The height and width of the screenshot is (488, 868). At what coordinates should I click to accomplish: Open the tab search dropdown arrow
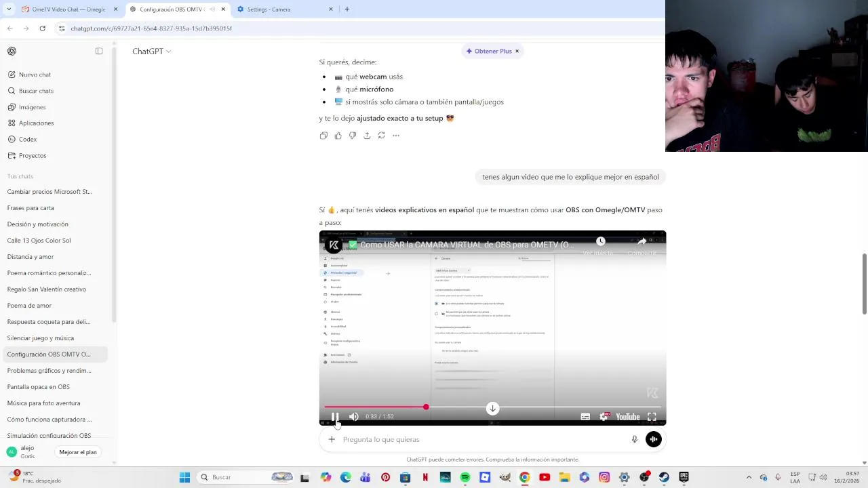tap(8, 9)
